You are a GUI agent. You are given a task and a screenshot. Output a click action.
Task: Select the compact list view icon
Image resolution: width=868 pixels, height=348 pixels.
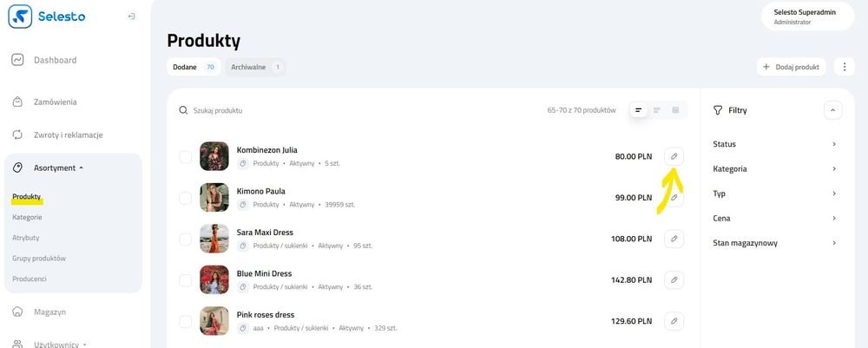pyautogui.click(x=638, y=110)
